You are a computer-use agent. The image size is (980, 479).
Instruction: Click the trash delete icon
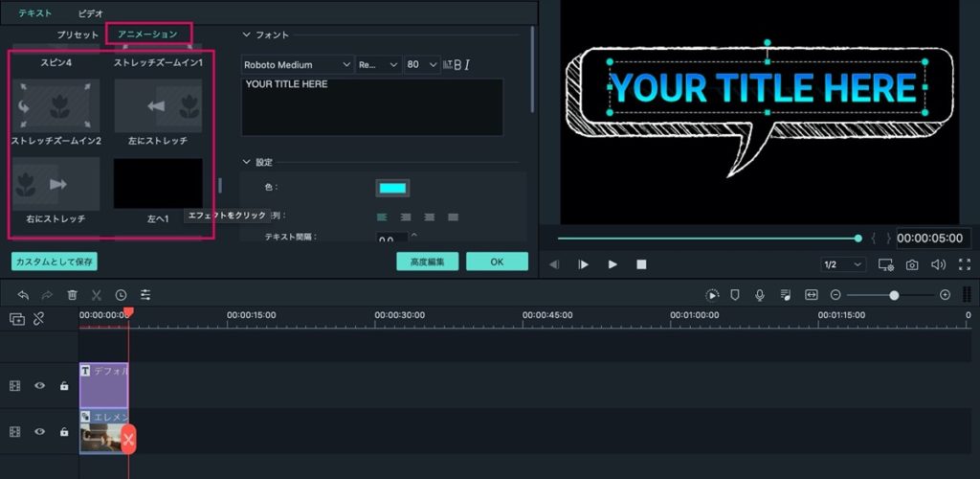pyautogui.click(x=72, y=295)
